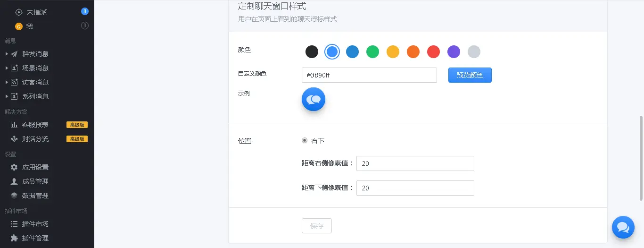Click the 自定义颜色 label
Viewport: 644px width, 248px height.
point(252,74)
